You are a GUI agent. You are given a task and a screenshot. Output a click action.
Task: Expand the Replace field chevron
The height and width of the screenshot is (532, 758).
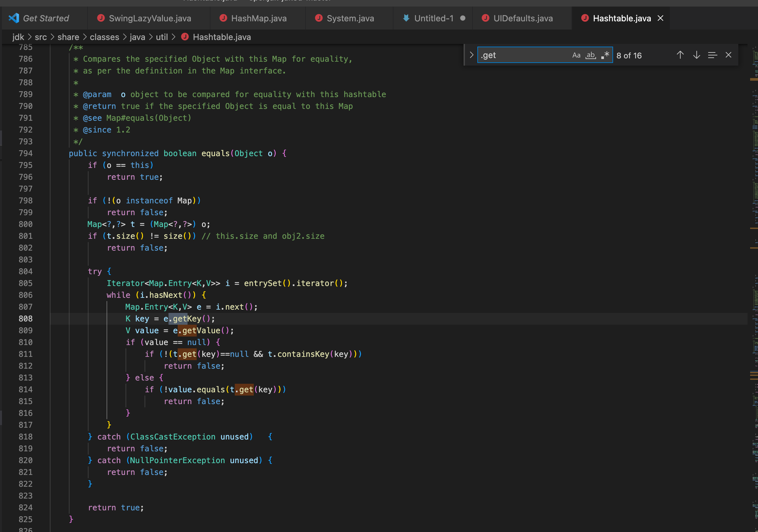click(x=471, y=55)
